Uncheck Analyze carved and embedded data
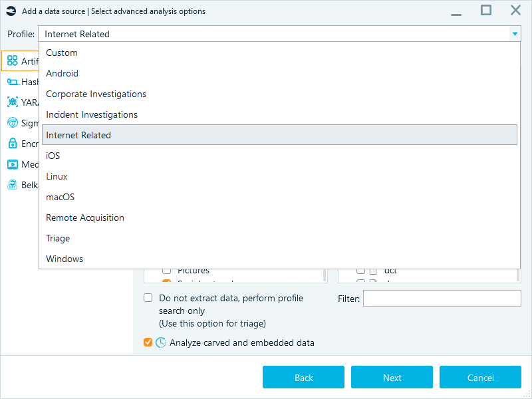This screenshot has width=532, height=399. pos(148,342)
